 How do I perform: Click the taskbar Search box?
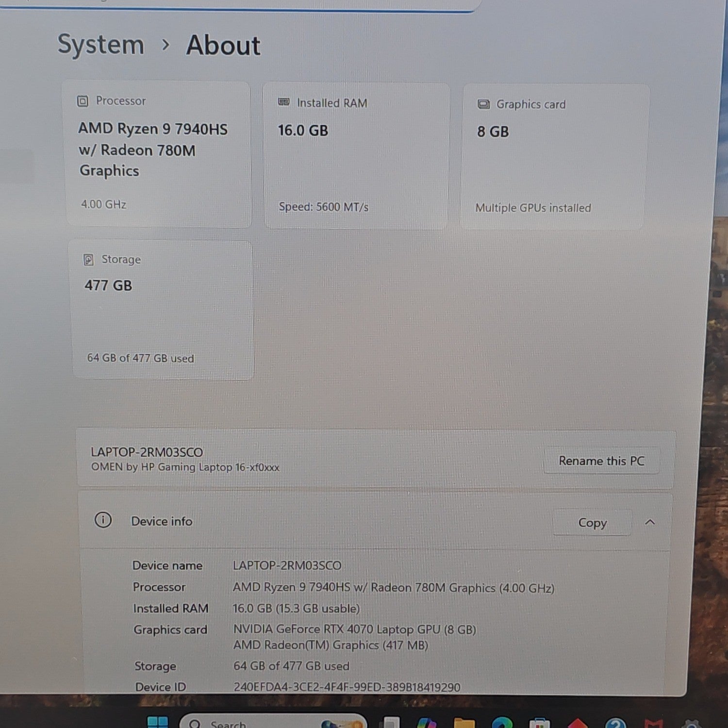click(273, 722)
